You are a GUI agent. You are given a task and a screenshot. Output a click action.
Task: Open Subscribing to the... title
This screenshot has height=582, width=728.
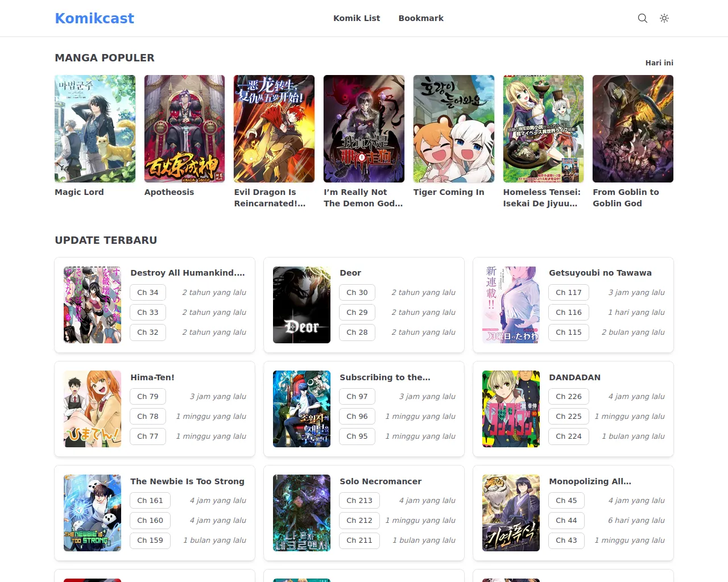point(385,377)
